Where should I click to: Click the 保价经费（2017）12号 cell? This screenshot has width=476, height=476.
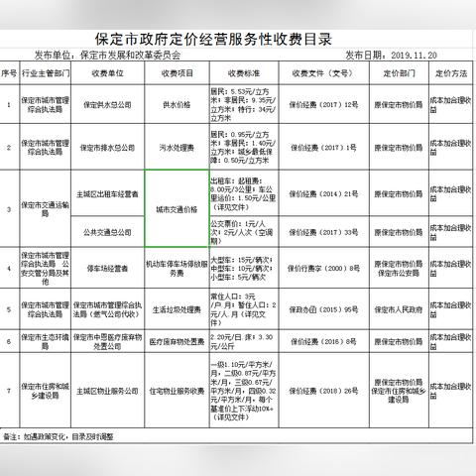(x=323, y=104)
